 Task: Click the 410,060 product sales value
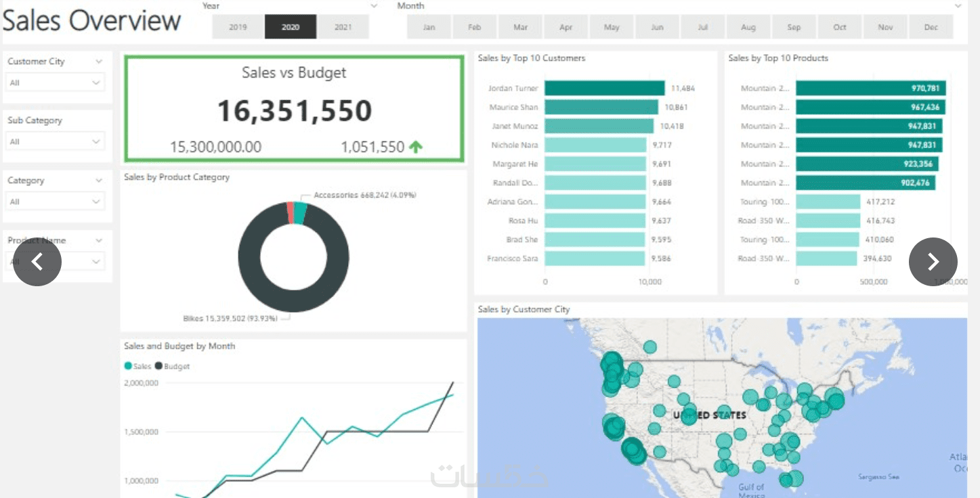pos(879,240)
